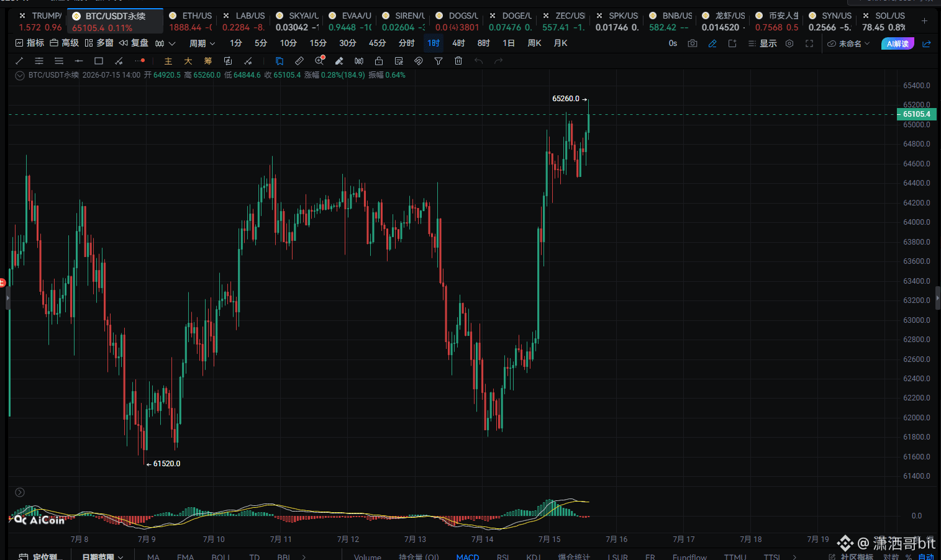Screen dimensions: 941x560
Task: Open the 指标 indicators panel
Action: [30, 43]
